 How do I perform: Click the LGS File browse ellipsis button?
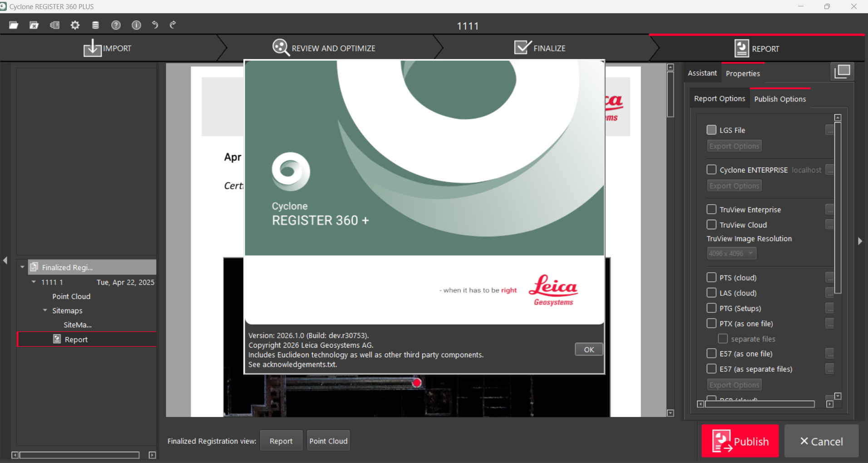[829, 130]
